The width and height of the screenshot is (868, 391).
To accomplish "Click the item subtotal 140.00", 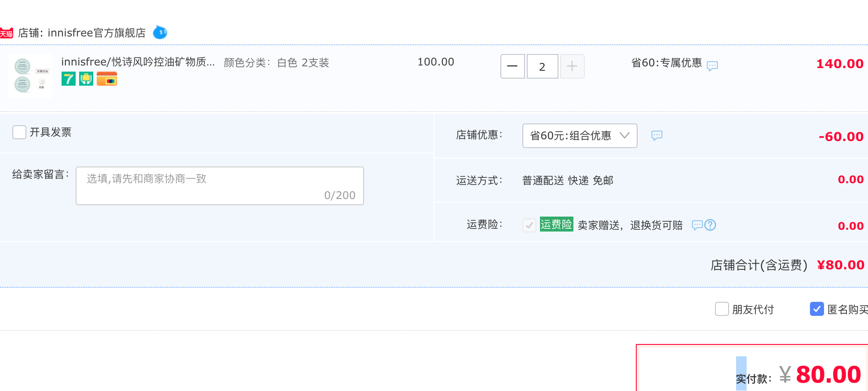I will pos(840,64).
